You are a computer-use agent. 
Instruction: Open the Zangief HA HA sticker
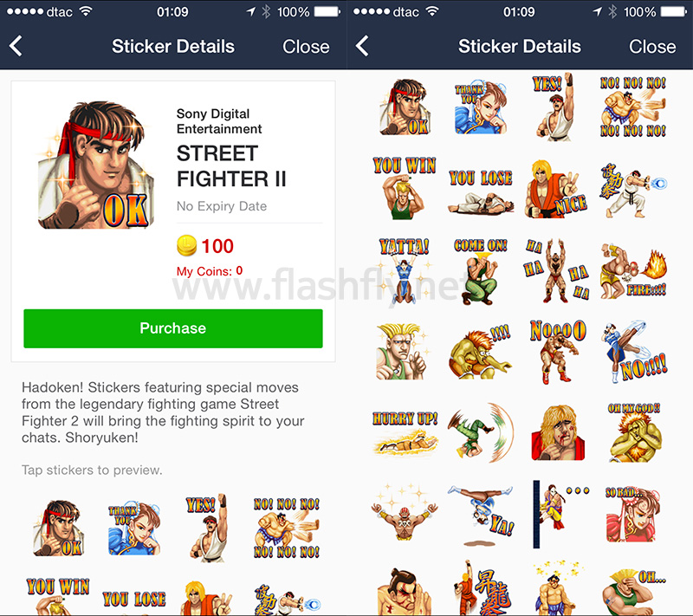[557, 270]
